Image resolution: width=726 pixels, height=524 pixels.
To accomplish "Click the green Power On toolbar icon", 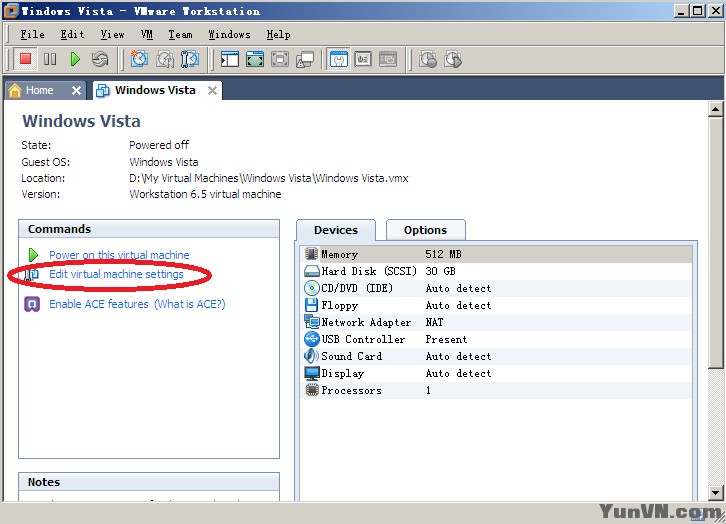I will tap(75, 59).
